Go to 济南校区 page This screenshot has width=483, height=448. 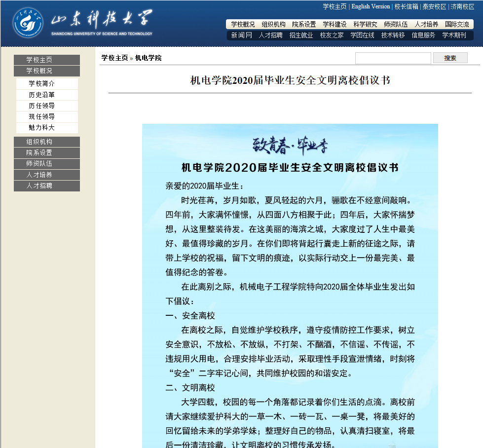[462, 6]
